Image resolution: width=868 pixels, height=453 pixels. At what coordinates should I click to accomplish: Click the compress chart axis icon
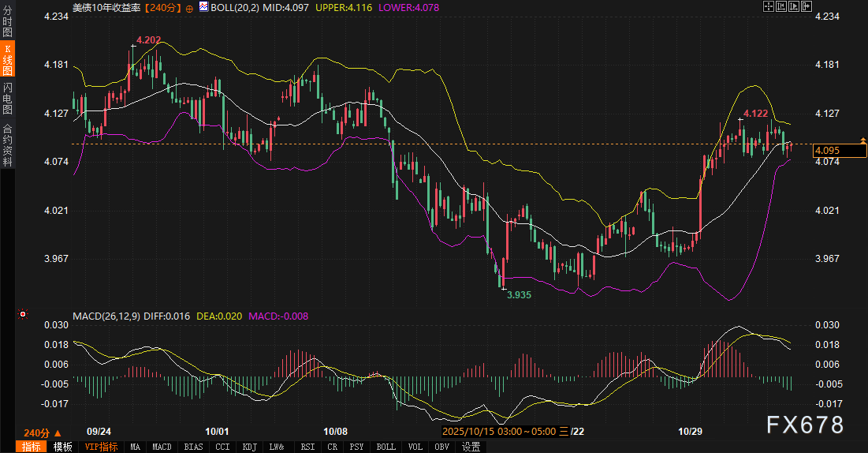pos(782,6)
